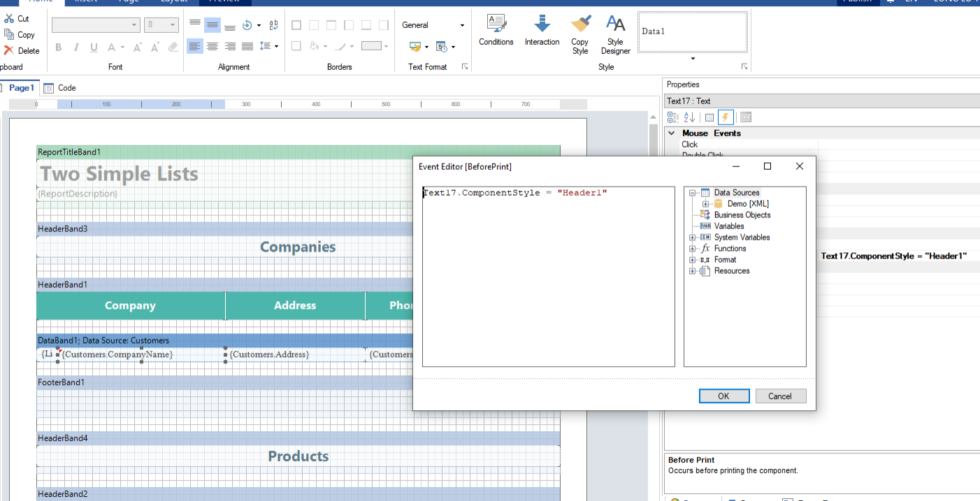980x501 pixels.
Task: Click the No Border icon
Action: [314, 25]
